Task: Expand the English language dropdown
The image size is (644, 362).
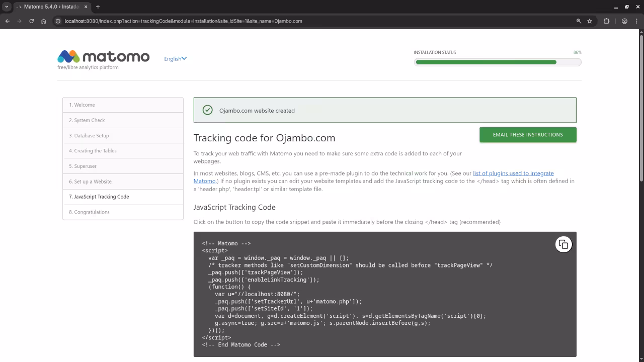Action: point(175,59)
